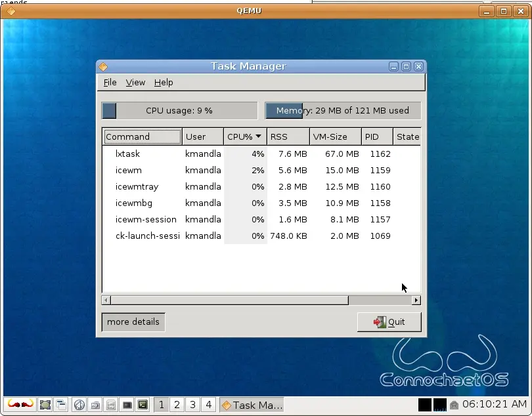Select the ck-launch-sessi process row
The height and width of the screenshot is (416, 532).
(x=261, y=236)
